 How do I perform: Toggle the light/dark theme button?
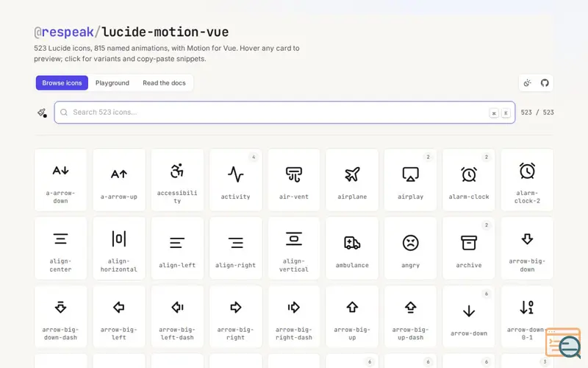(x=528, y=83)
